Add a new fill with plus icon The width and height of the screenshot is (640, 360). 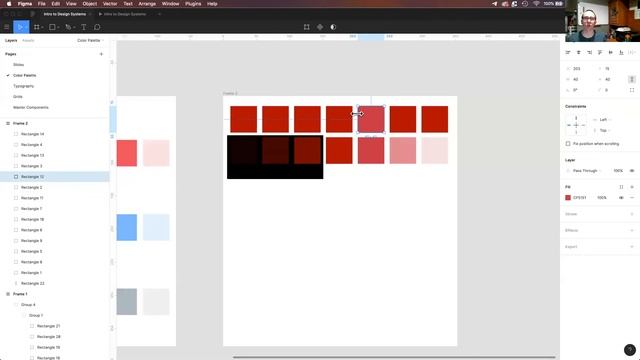(x=632, y=187)
